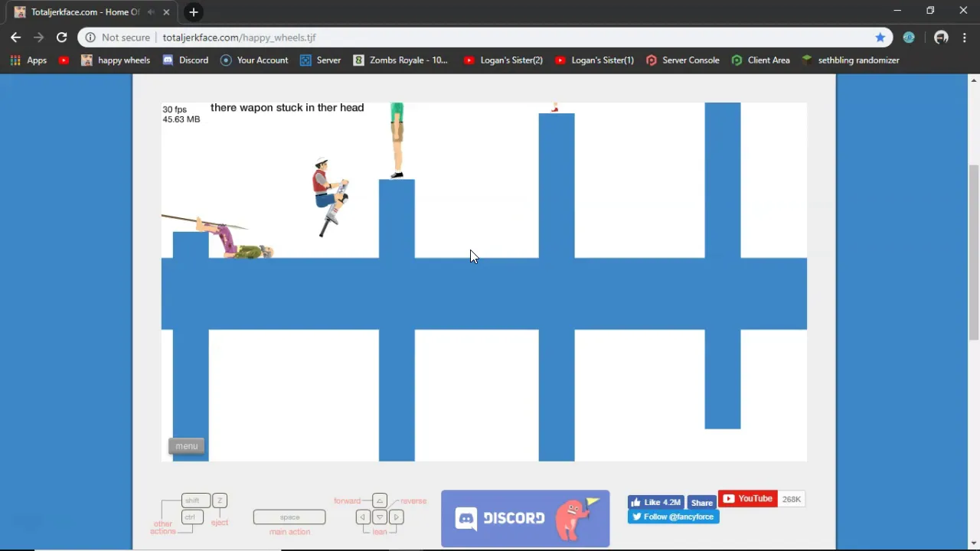Click the shift key control hint
Screen dimensions: 980x551
click(194, 500)
